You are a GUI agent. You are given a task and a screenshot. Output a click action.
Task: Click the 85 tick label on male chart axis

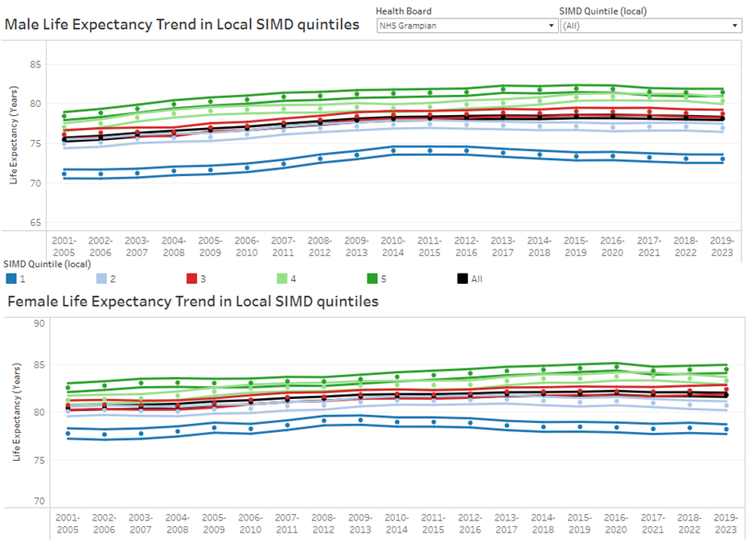[x=35, y=65]
